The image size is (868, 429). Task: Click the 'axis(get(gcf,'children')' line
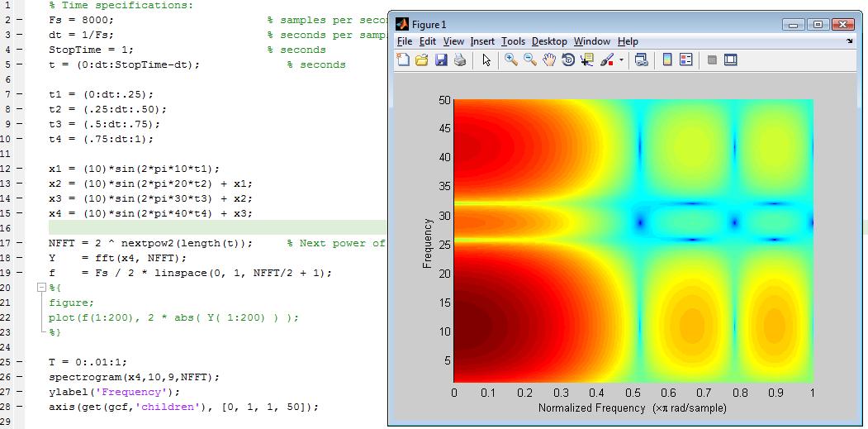pyautogui.click(x=183, y=407)
